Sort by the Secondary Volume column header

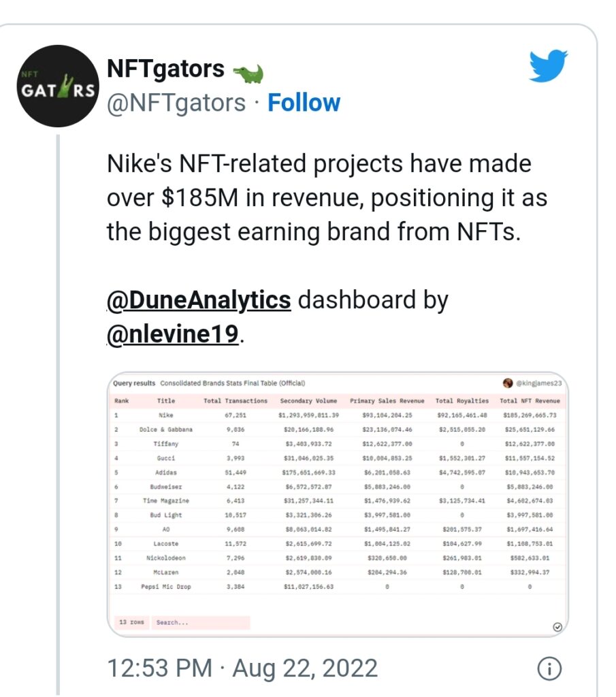coord(308,400)
